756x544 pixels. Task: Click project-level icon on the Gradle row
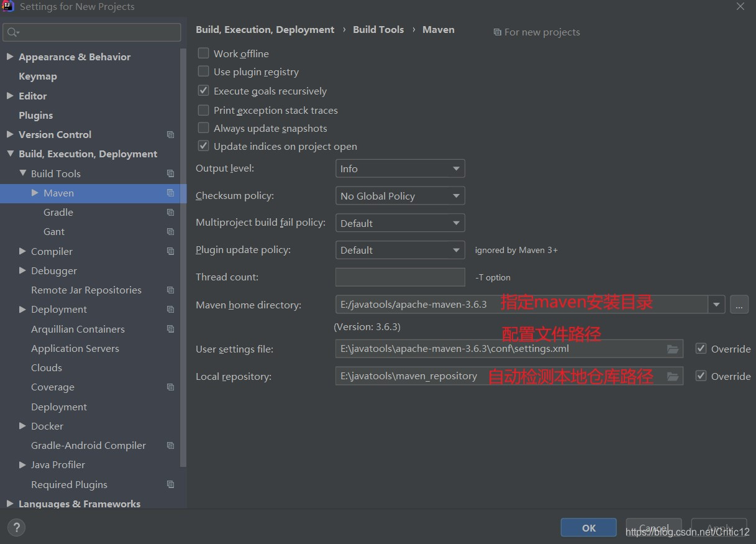(170, 213)
